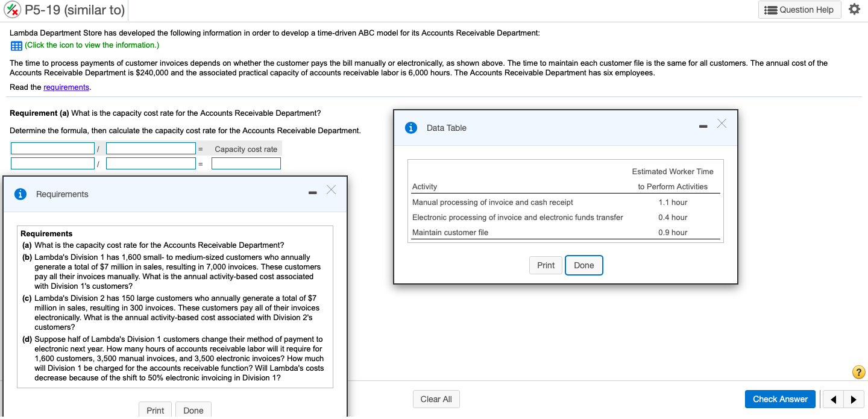868x419 pixels.
Task: Open the requirements link
Action: (66, 87)
